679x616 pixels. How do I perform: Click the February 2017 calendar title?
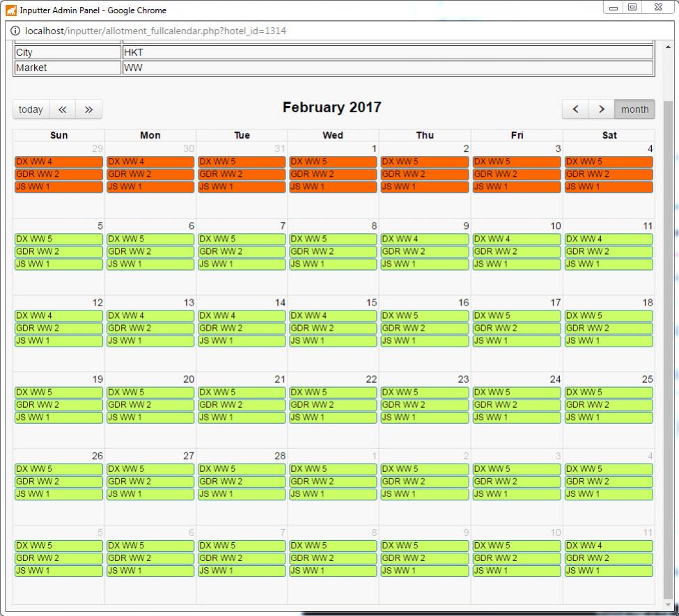pyautogui.click(x=332, y=107)
